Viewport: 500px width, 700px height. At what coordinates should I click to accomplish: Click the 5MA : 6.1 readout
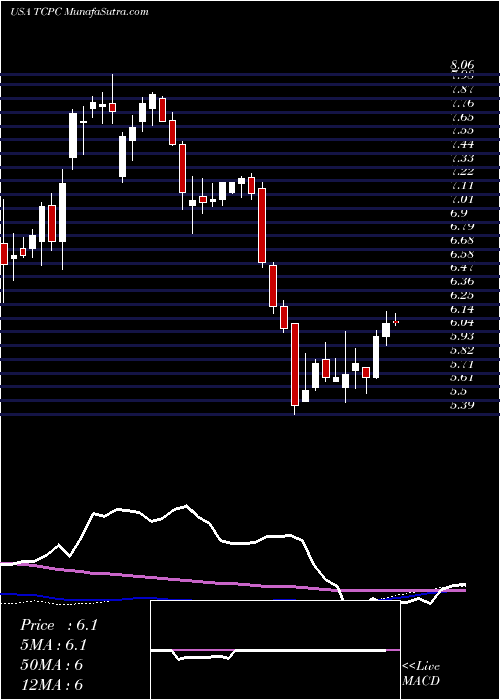(x=54, y=645)
